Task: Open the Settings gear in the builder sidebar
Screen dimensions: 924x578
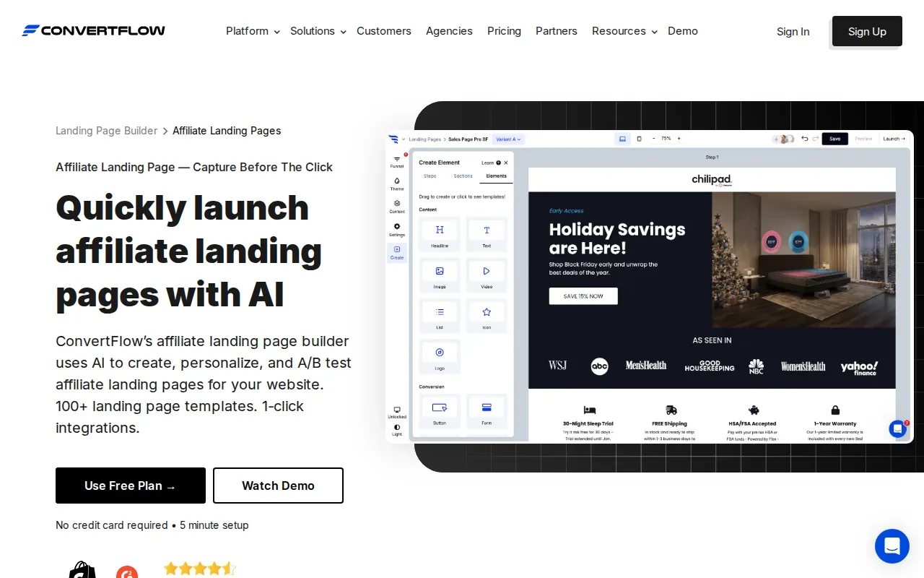Action: (x=397, y=230)
